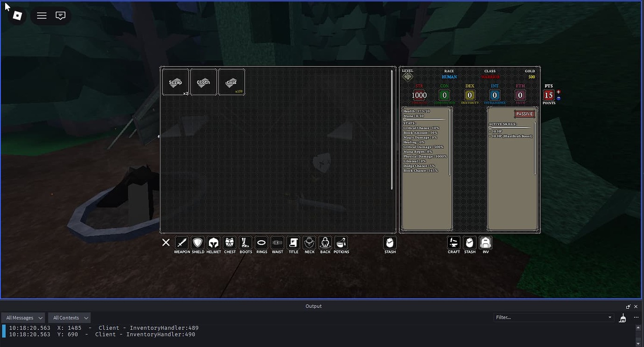This screenshot has width=644, height=347.
Task: Open the Roblox menu logo button
Action: [x=17, y=16]
